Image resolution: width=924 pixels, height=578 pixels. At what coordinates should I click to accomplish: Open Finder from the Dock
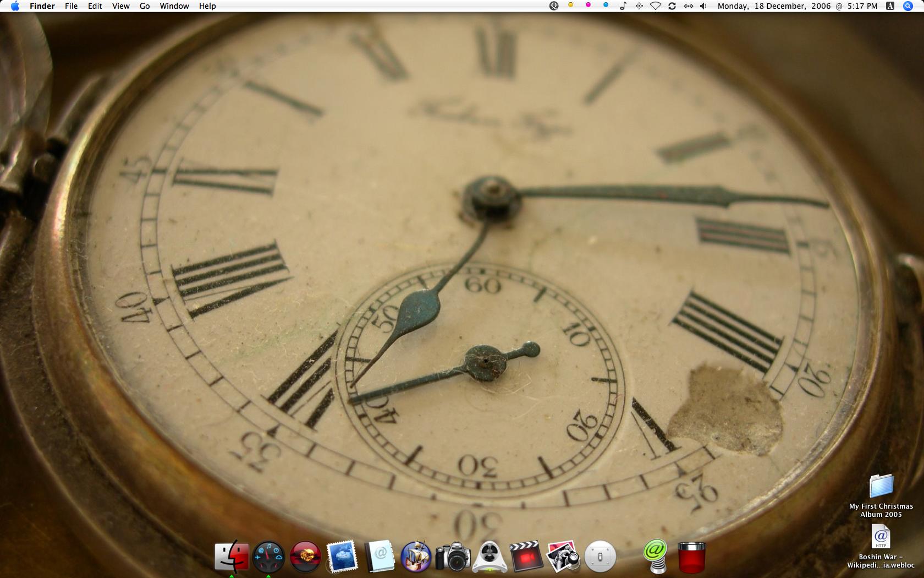[232, 556]
